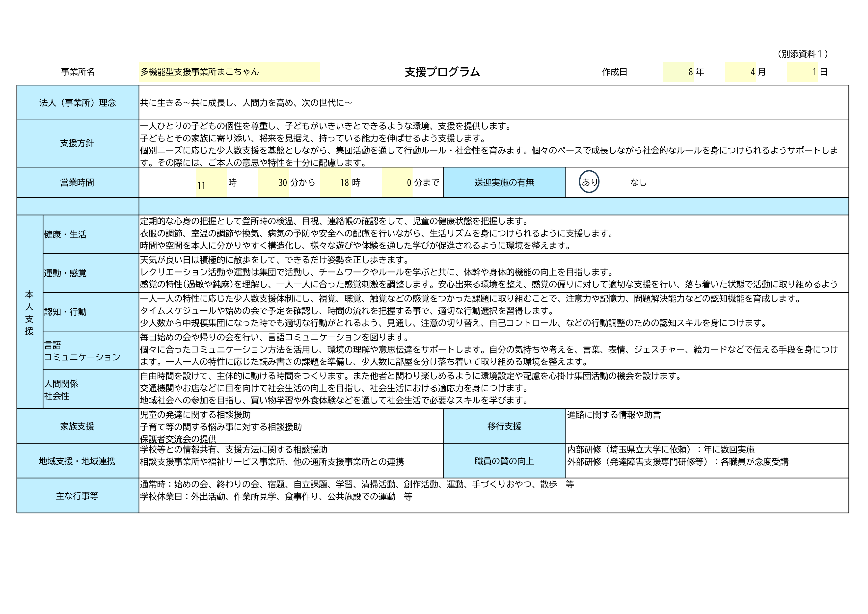Image resolution: width=868 pixels, height=614 pixels.
Task: Click the 支援方針 header cell
Action: 78,143
